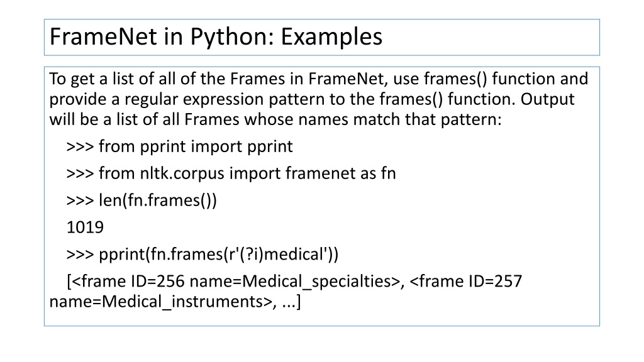Click the output number 1019
This screenshot has height=362, width=644.
[85, 227]
